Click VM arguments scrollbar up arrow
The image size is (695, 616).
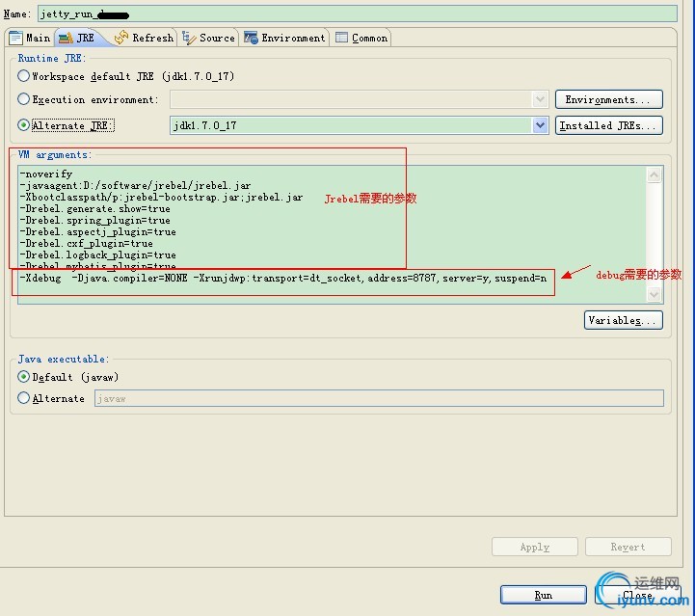[655, 175]
